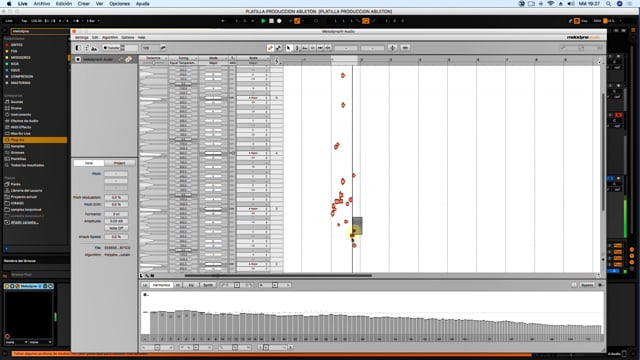Toggle the track power button beside Melodyne Audio
This screenshot has height=360, width=640.
tap(78, 60)
